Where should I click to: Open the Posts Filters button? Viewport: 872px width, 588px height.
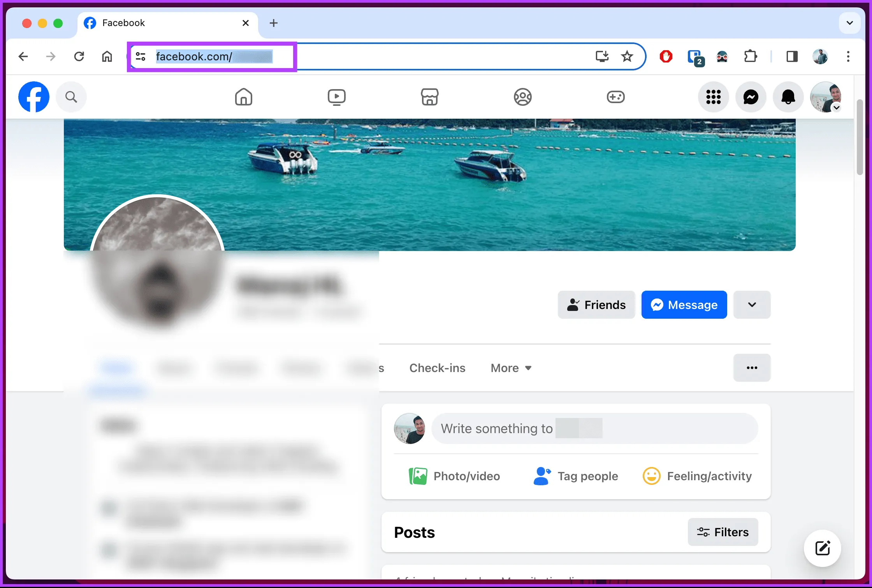click(723, 532)
